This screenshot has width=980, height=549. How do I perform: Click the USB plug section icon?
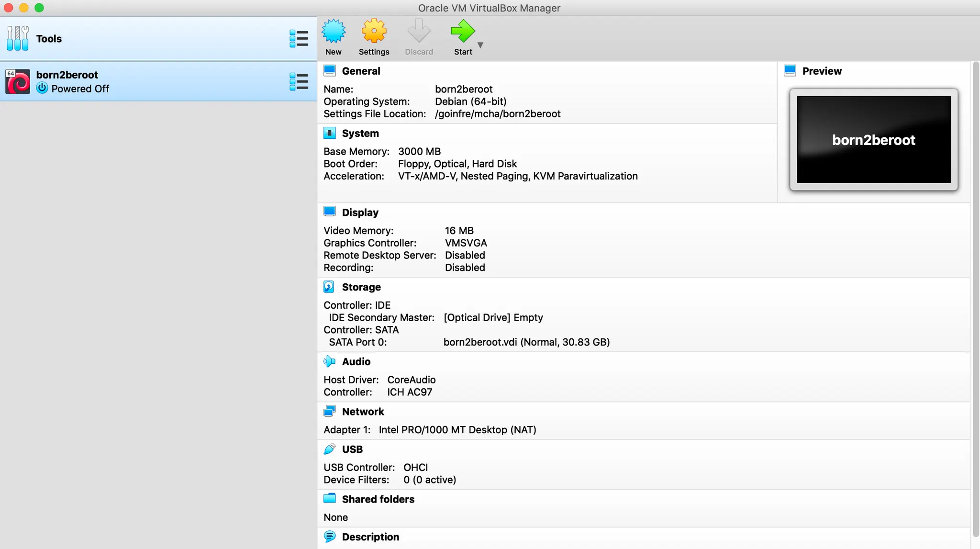[329, 449]
